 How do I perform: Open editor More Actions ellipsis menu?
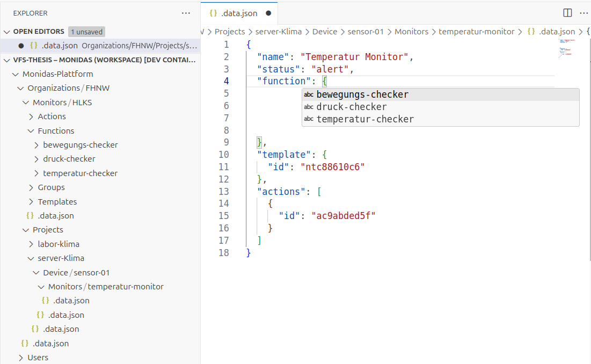[x=583, y=13]
